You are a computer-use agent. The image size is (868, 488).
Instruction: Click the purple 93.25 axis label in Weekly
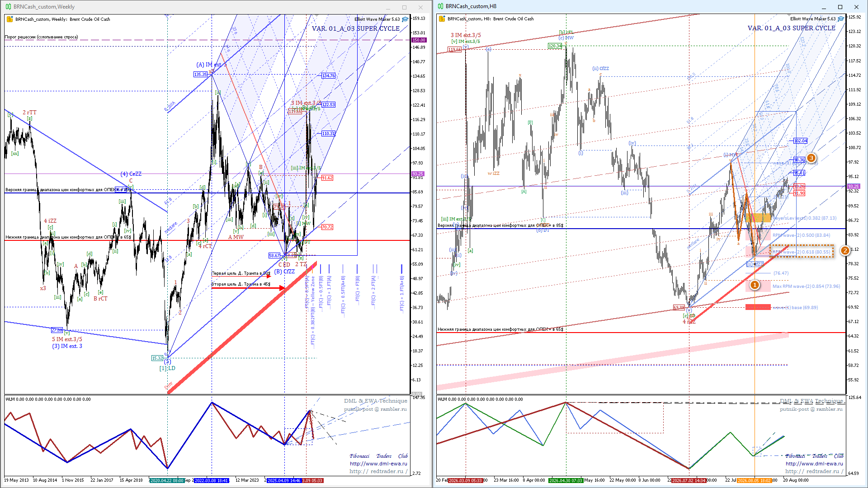(417, 174)
